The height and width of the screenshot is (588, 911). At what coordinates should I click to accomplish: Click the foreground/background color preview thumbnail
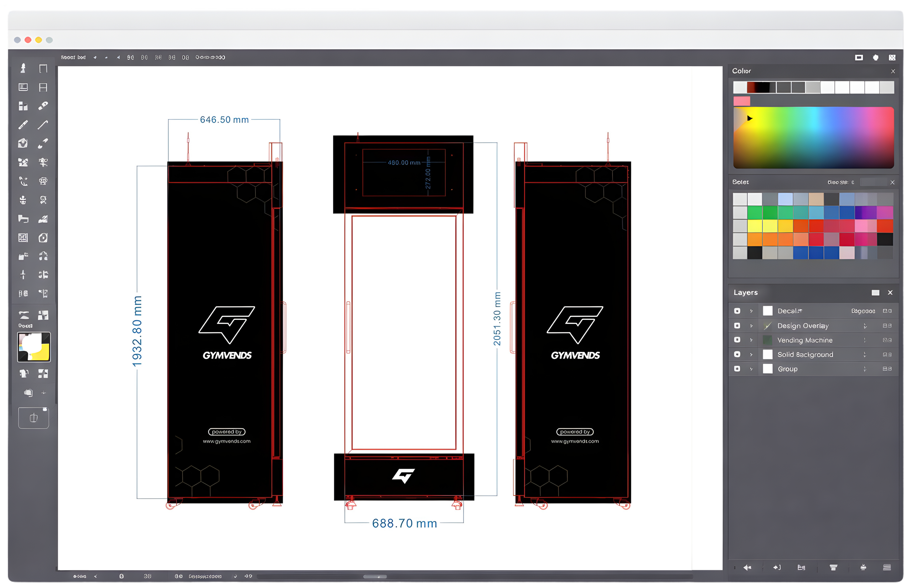click(x=34, y=347)
